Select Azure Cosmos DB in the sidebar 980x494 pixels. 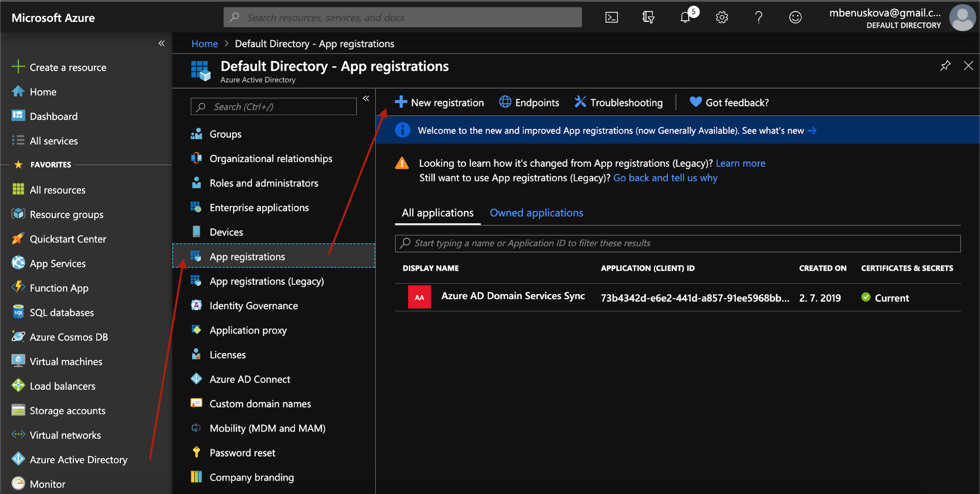point(68,337)
